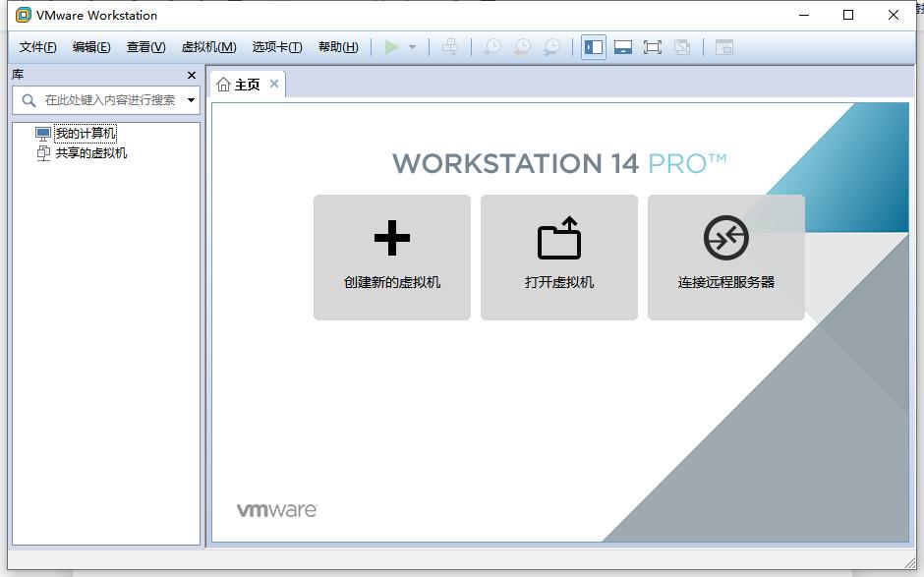924x577 pixels.
Task: Open the Snapshot Manager icon
Action: [551, 46]
